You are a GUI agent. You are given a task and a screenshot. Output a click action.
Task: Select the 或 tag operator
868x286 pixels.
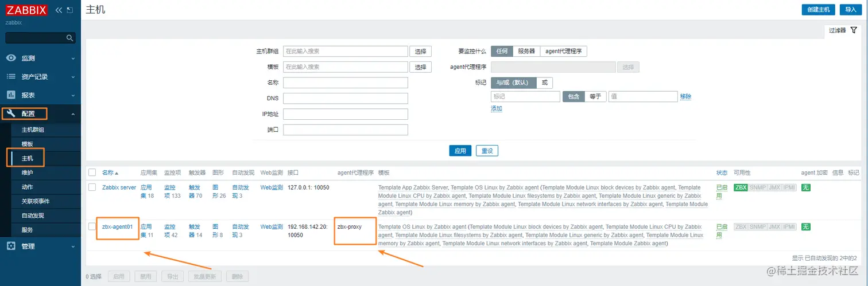tap(545, 83)
